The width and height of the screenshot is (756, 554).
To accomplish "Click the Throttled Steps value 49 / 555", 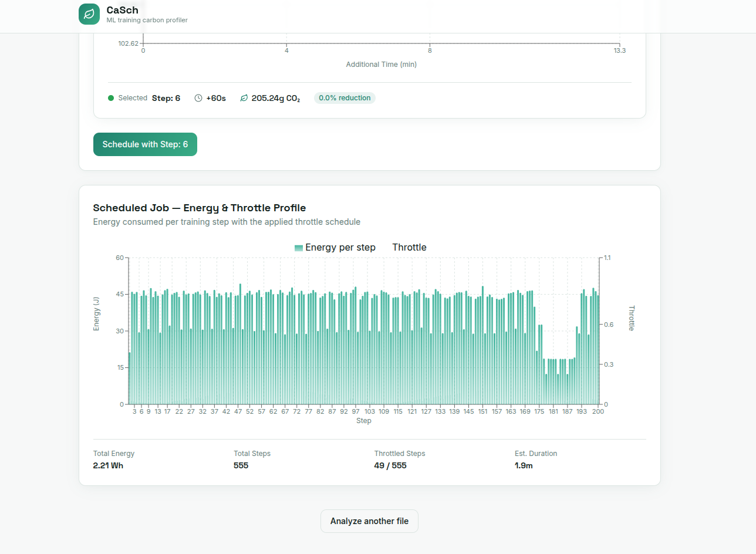I will (x=390, y=465).
